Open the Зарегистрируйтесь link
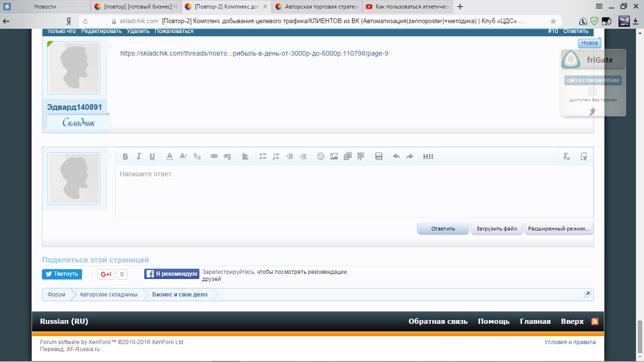Viewport: 644px width, 362px height. pos(229,272)
